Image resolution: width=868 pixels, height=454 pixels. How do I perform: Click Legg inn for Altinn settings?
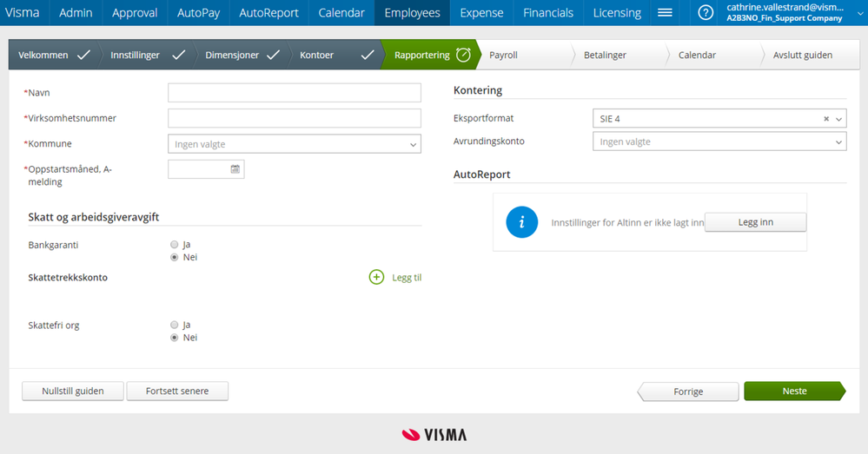point(755,222)
